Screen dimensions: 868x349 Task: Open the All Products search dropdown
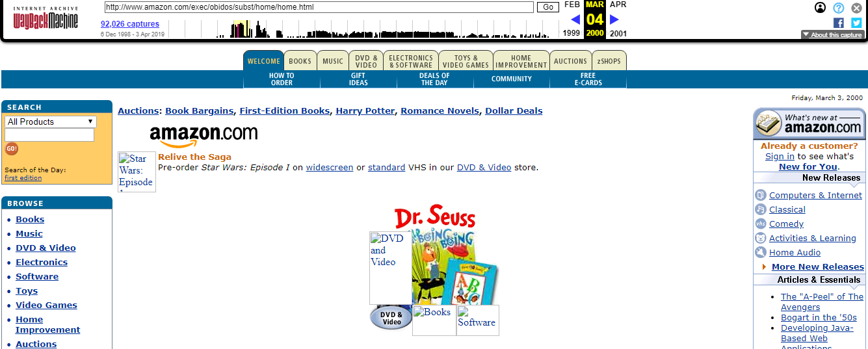[51, 122]
